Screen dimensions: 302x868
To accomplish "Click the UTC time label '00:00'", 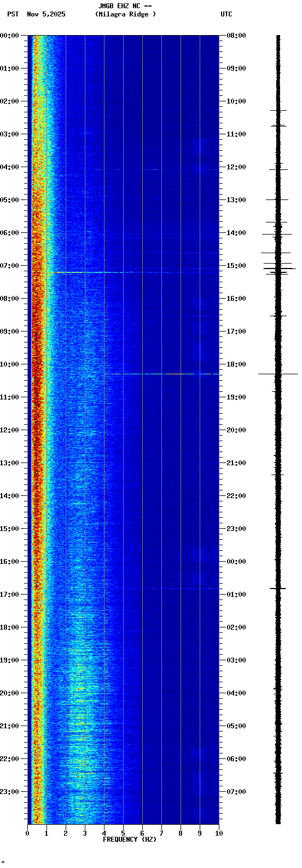I will [x=236, y=562].
